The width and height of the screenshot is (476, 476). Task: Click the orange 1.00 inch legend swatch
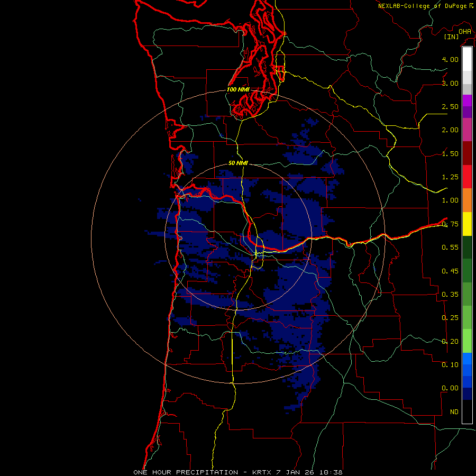click(467, 200)
